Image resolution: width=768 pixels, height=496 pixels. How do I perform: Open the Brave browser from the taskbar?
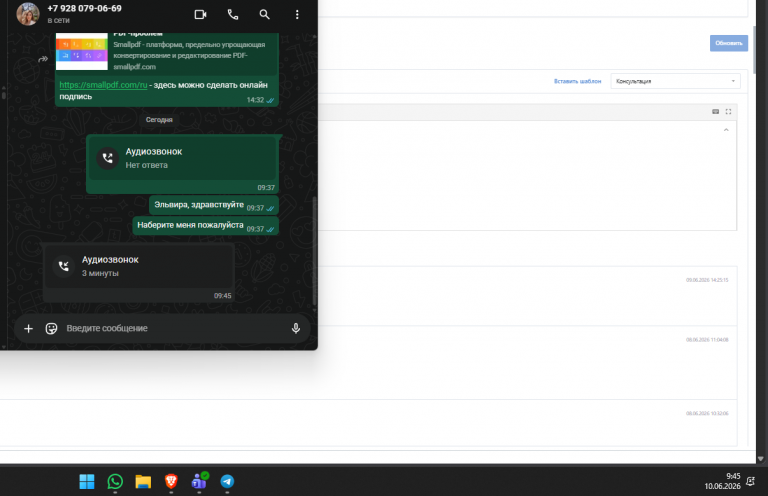tap(171, 482)
